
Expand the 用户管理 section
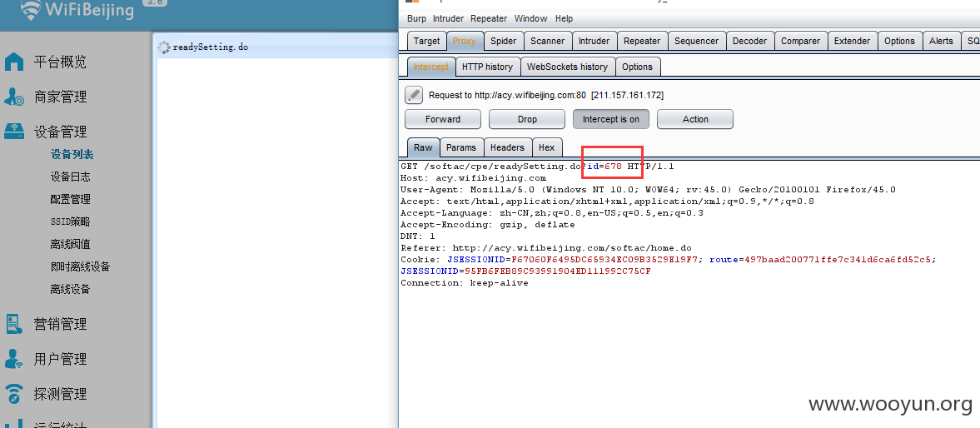click(x=60, y=359)
